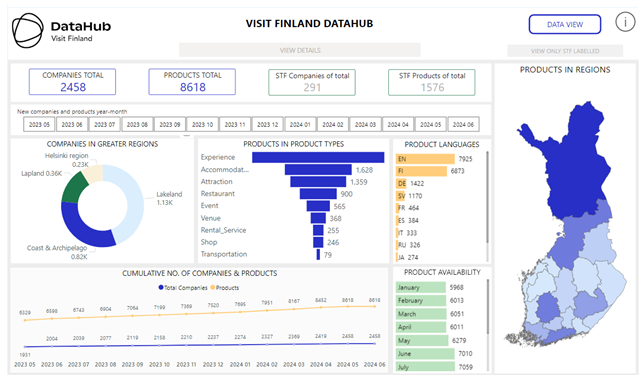Screen dimensions: 643x375
Task: Click the Rental_Service bar labelled 255
Action: pyautogui.click(x=318, y=230)
